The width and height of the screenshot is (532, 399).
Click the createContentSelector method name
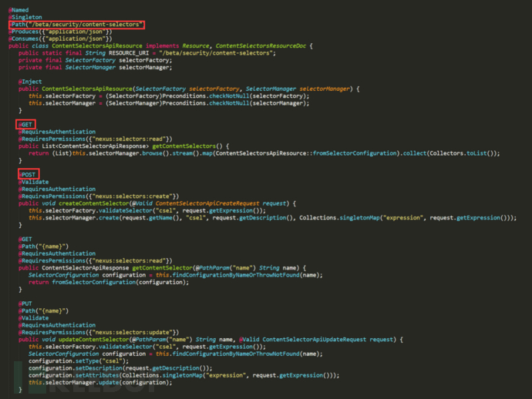click(93, 203)
